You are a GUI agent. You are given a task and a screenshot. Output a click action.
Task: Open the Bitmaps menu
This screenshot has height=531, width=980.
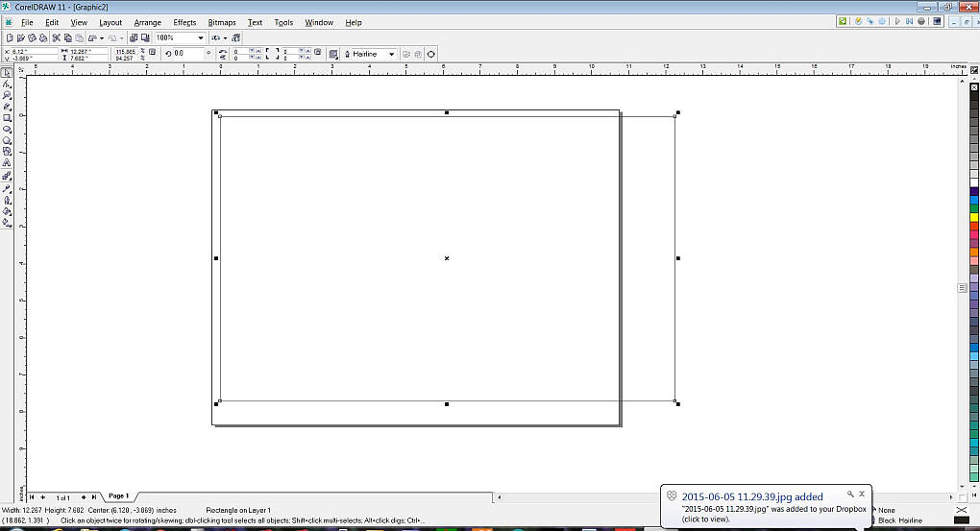click(x=222, y=22)
